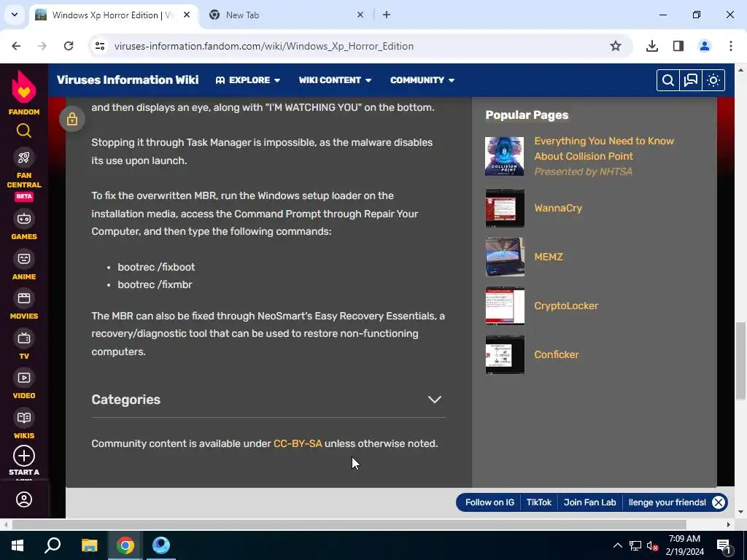
Task: Open the Conficker popular page link
Action: pos(557,354)
